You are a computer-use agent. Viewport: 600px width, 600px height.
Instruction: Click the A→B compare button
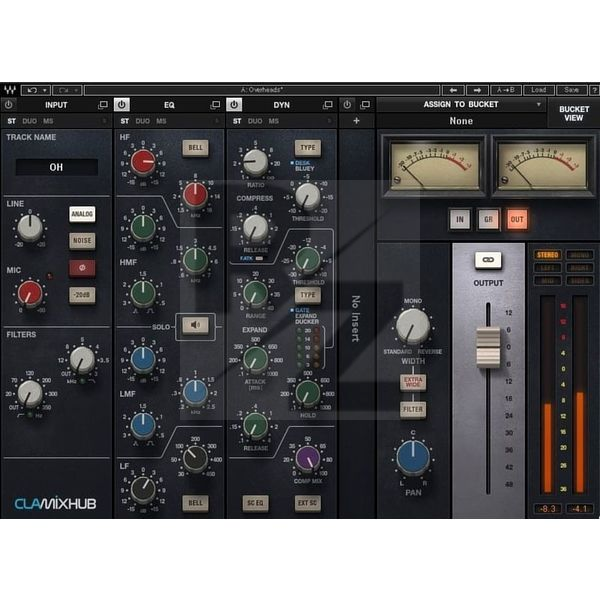tap(505, 90)
